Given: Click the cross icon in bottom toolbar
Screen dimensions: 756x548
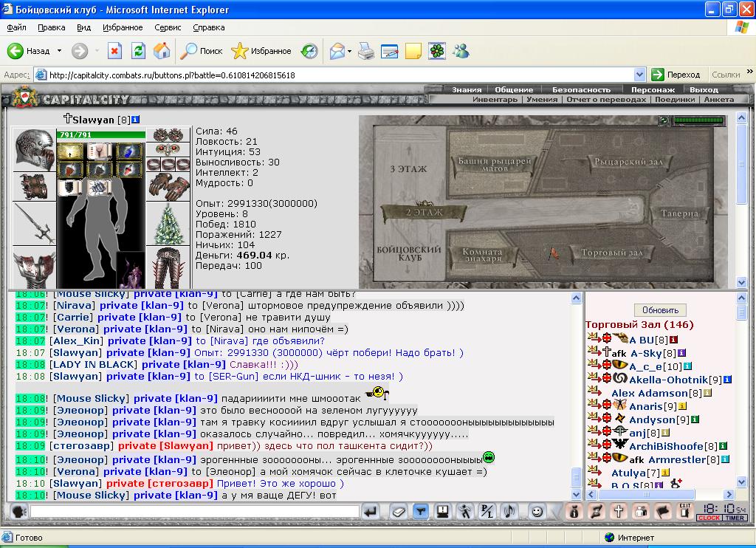Looking at the screenshot, I should (x=619, y=511).
